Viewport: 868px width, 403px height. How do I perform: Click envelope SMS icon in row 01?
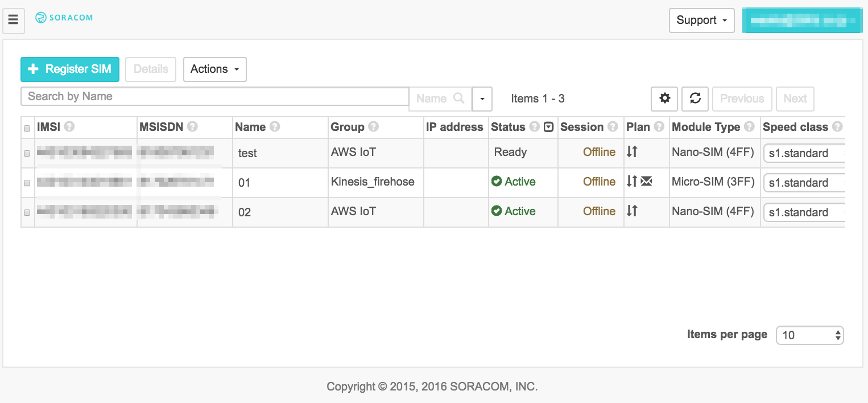tap(646, 182)
